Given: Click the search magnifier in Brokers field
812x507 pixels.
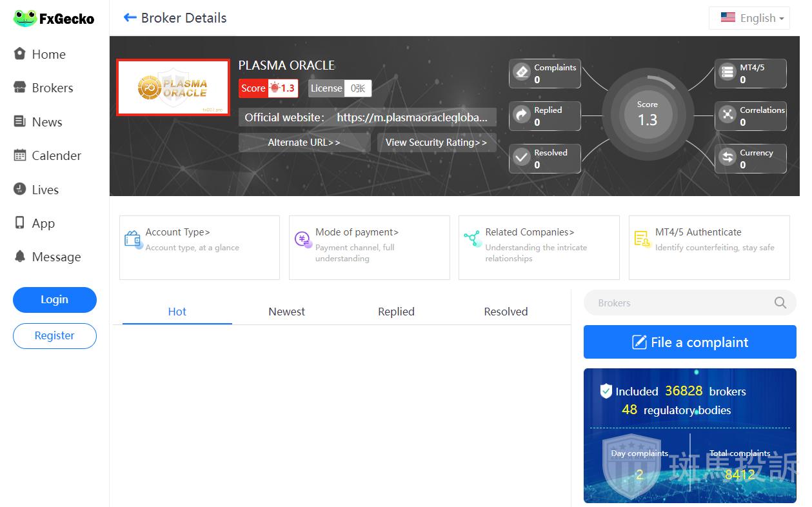Looking at the screenshot, I should (780, 303).
